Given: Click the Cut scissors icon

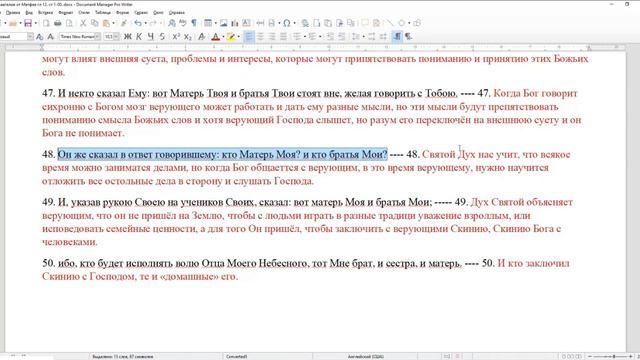Looking at the screenshot, I should (83, 23).
